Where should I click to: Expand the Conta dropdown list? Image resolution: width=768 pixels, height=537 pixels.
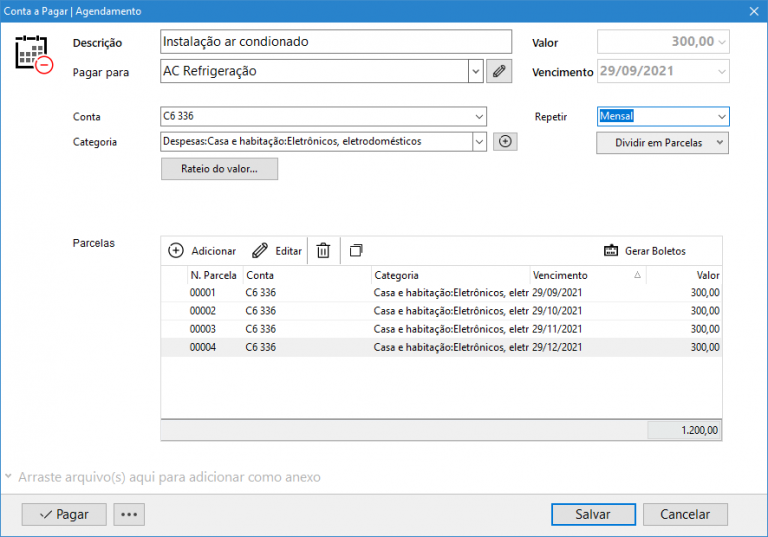pyautogui.click(x=479, y=117)
